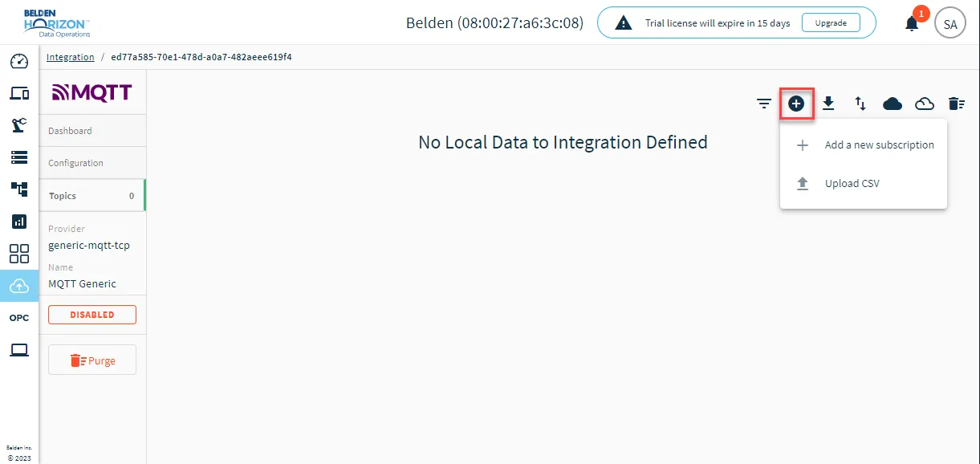
Task: Click the add plus circle icon
Action: click(796, 104)
